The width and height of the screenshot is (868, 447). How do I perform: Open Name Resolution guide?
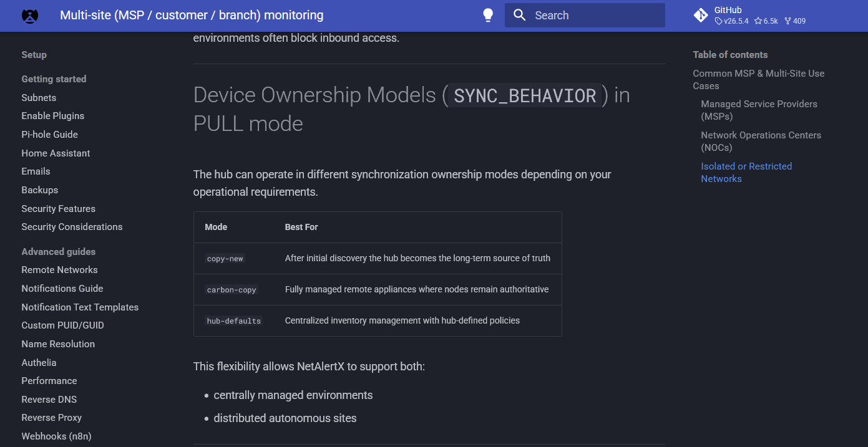pos(58,344)
